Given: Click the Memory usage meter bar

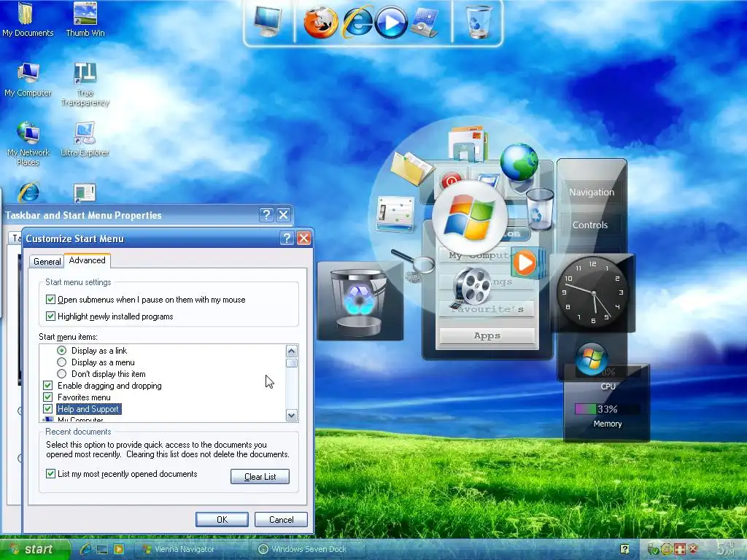Looking at the screenshot, I should point(608,409).
